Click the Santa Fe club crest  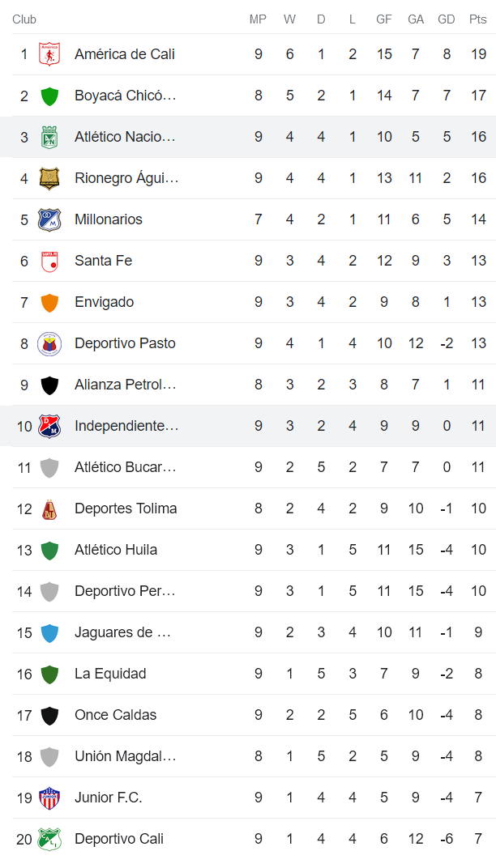(49, 260)
